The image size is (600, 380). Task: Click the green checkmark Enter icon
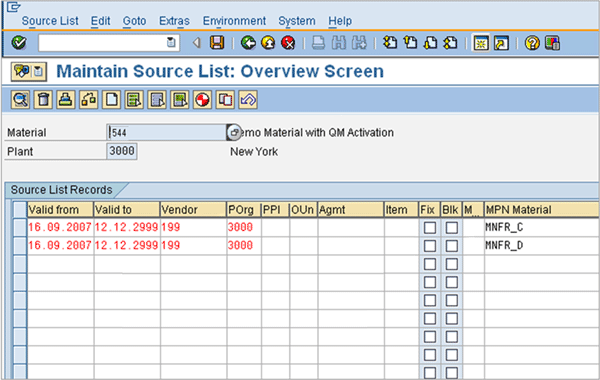tap(19, 43)
